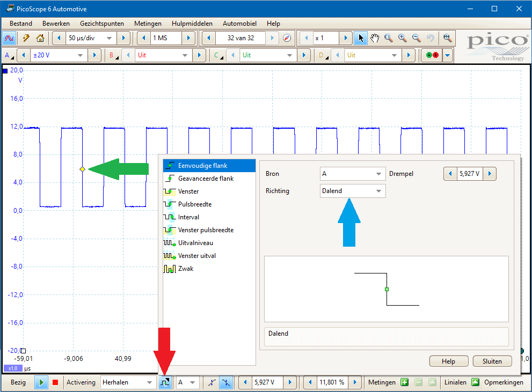This screenshot has width=532, height=392.
Task: Decrease channel A voltage range
Action: click(x=24, y=55)
